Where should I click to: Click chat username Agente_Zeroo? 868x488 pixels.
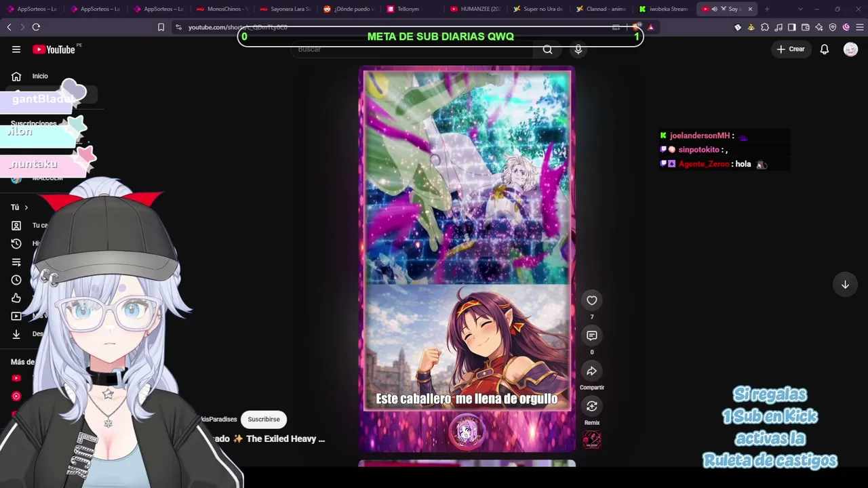(704, 164)
